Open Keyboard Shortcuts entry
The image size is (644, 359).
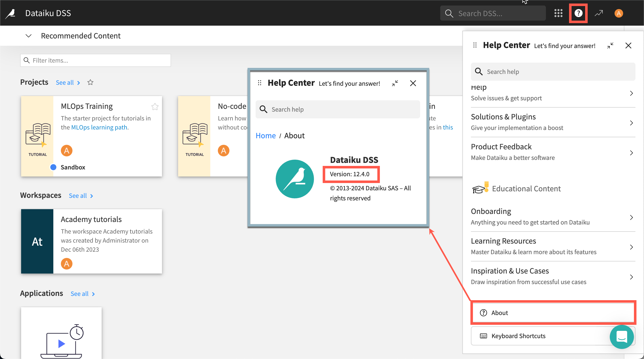[518, 336]
